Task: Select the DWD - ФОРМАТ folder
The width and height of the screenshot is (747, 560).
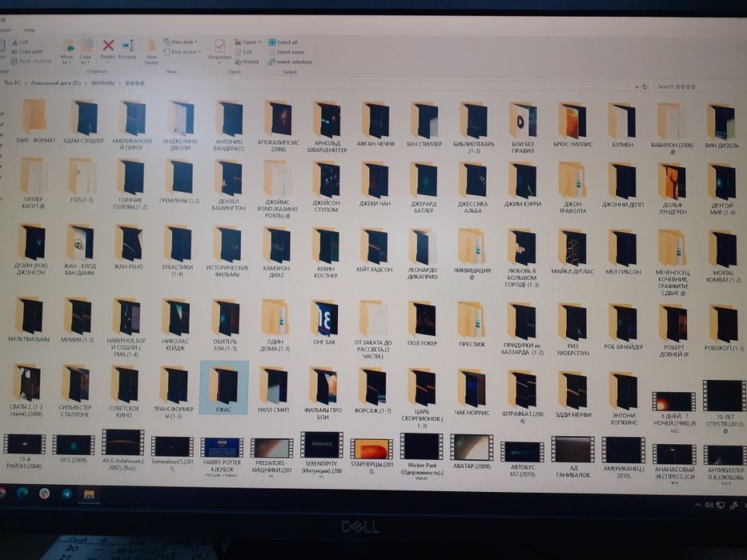Action: [x=35, y=121]
